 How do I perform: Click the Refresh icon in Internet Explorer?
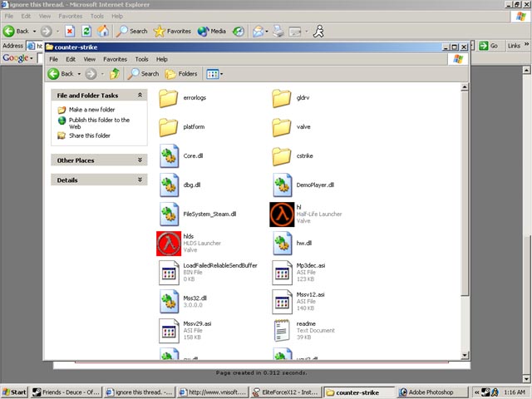pyautogui.click(x=86, y=32)
